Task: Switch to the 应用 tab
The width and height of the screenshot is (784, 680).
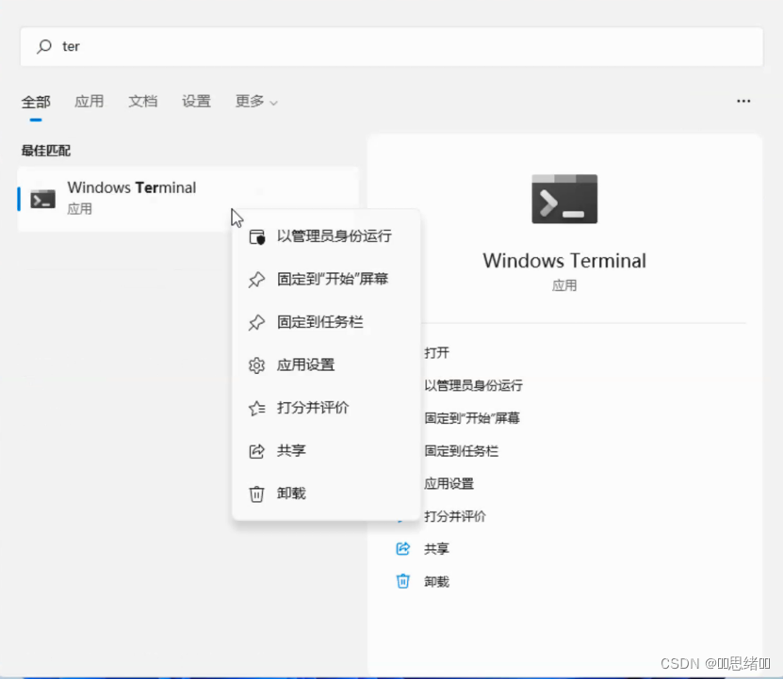Action: pos(89,102)
